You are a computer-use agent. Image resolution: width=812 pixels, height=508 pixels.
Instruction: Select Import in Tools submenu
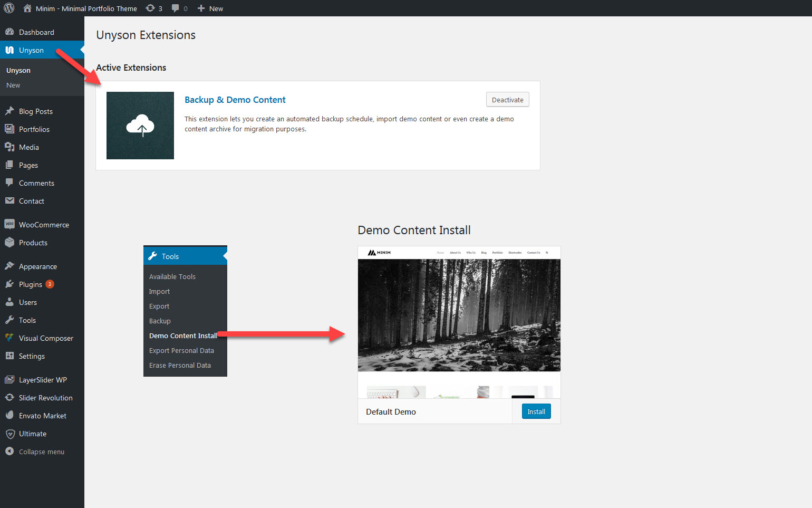click(159, 291)
